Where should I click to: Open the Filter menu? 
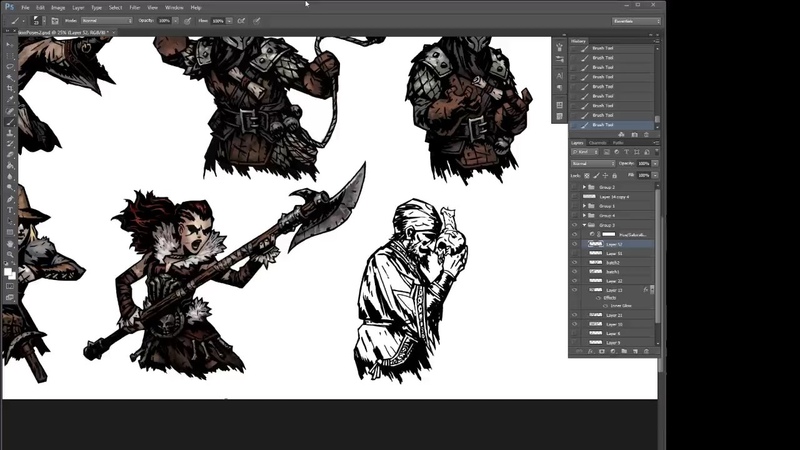135,8
